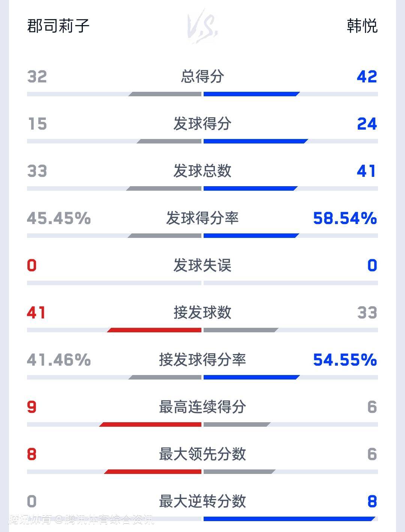The height and width of the screenshot is (532, 405).
Task: Click 韩悦's blue 总得分 progress bar
Action: click(x=251, y=94)
